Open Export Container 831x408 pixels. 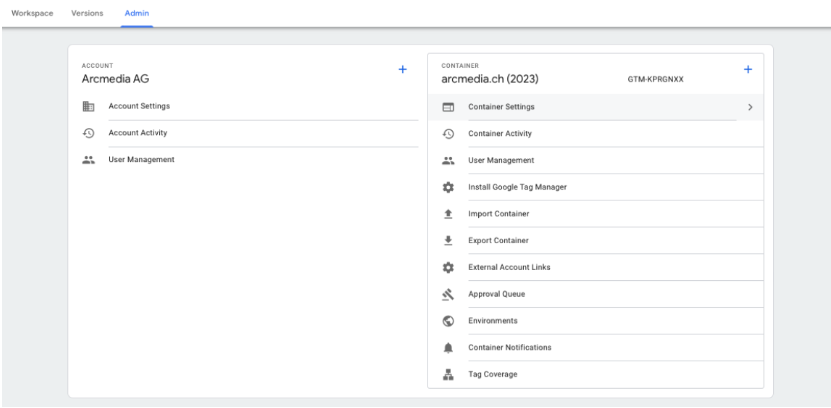coord(498,241)
